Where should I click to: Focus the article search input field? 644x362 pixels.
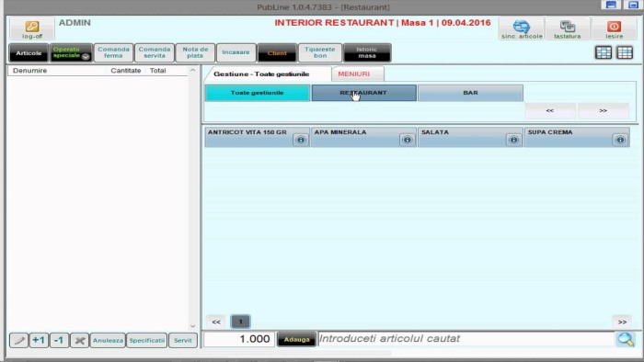tap(466, 339)
